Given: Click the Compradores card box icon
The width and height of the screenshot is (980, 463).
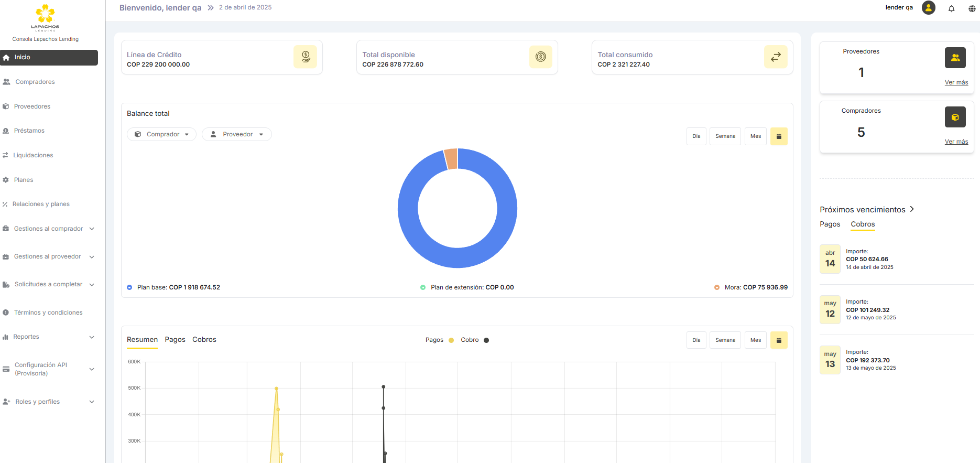Looking at the screenshot, I should coord(955,117).
